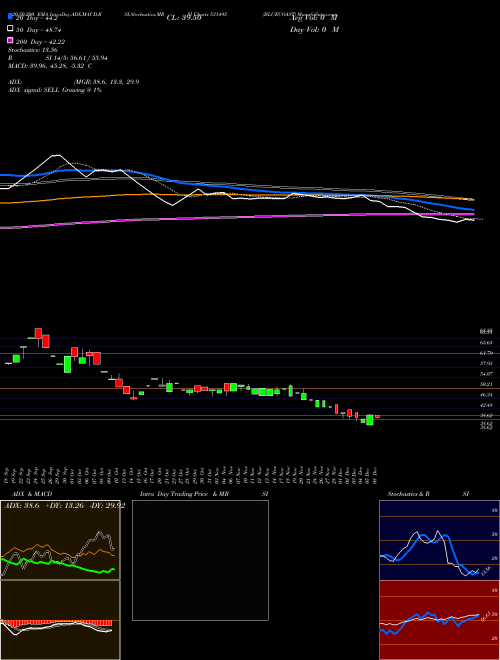Click the empty Intra Day chart box
Screen dimensions: 500x660
(200, 560)
